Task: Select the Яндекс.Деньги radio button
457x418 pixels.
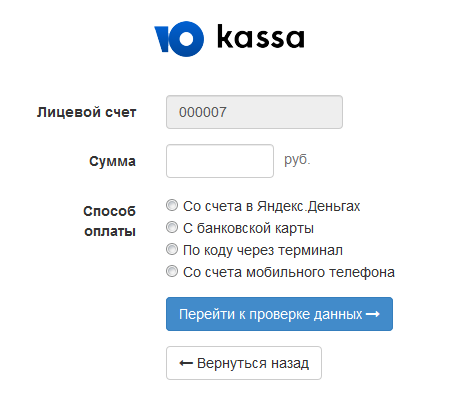Action: click(172, 205)
